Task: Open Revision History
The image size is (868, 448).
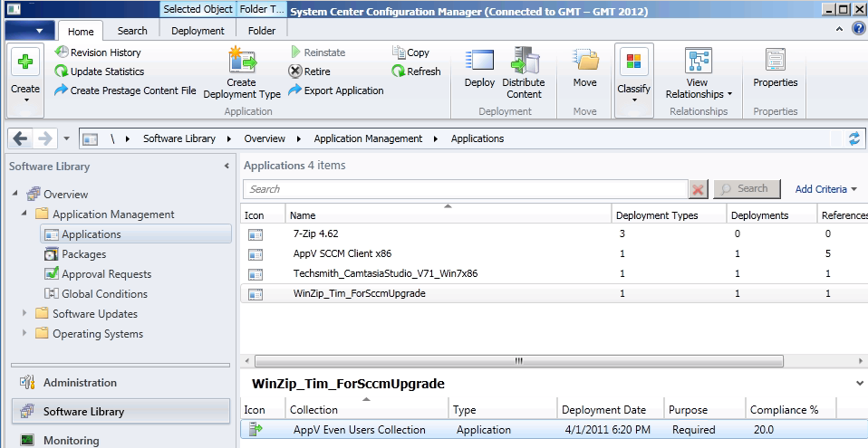Action: coord(98,52)
